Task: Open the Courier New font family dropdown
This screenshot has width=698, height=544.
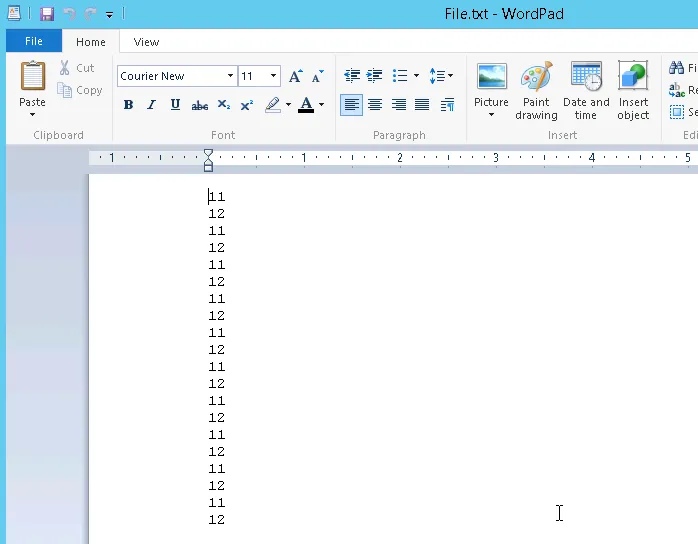Action: point(230,76)
